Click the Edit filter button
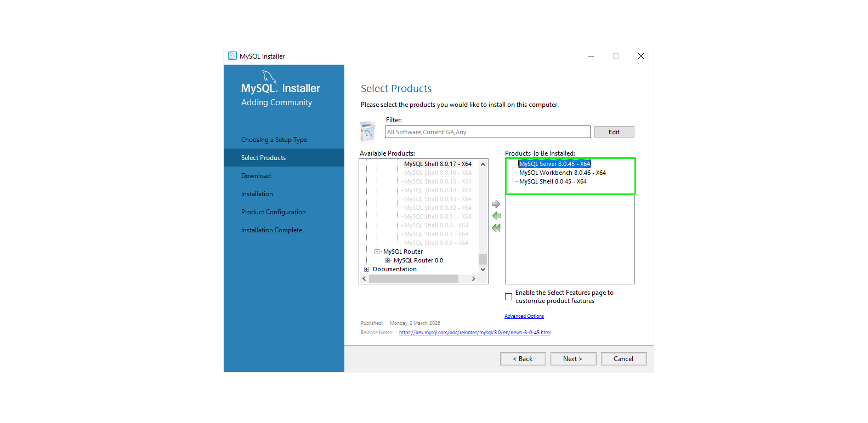Screen dimensions: 868x423 [x=614, y=132]
